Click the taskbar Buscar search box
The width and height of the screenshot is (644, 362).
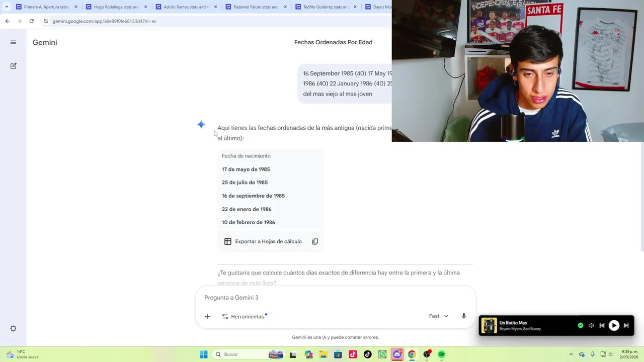point(249,354)
